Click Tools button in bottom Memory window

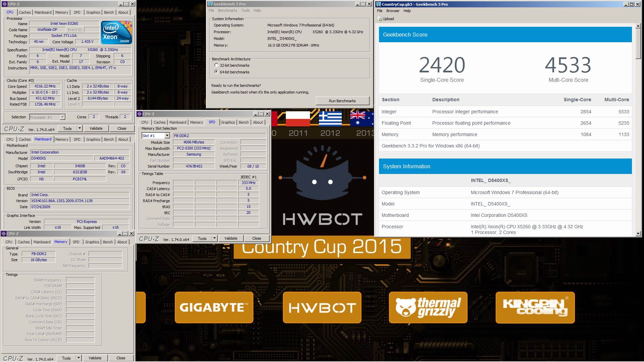(x=66, y=358)
